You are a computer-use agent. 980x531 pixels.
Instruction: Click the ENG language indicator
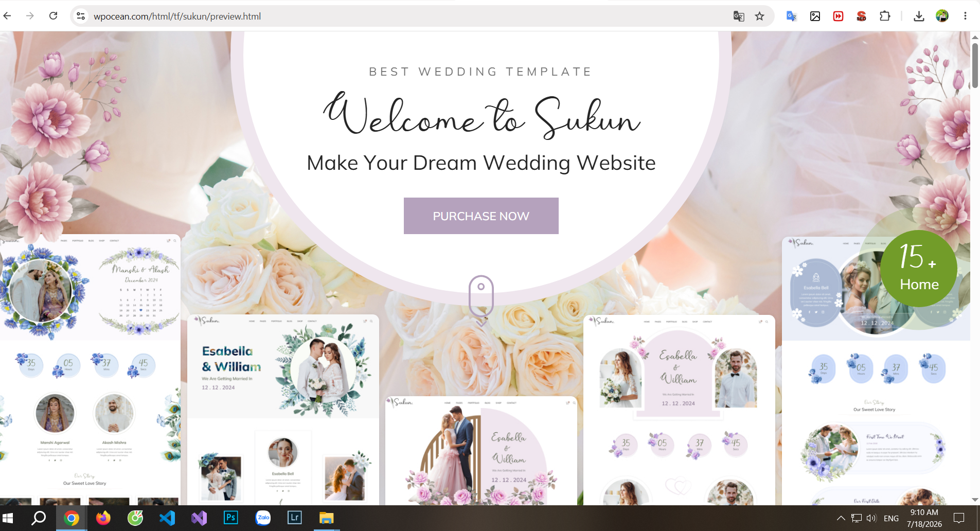(891, 518)
